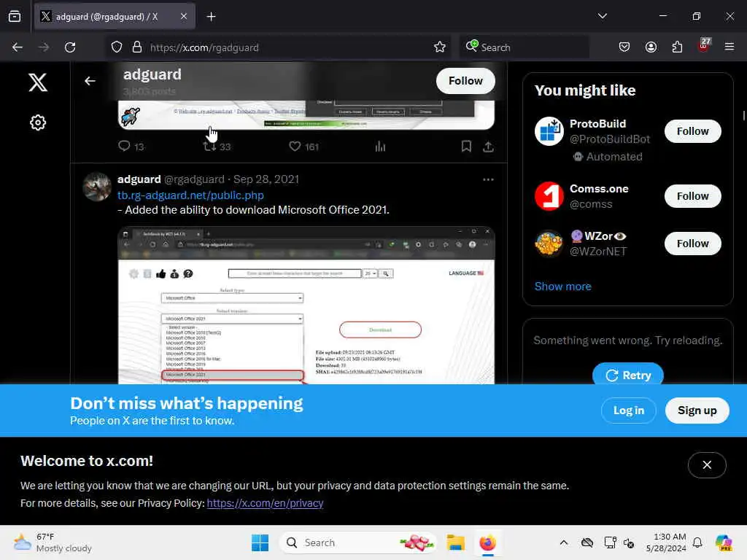Open Comss.one profile avatar
This screenshot has width=747, height=560.
tap(549, 195)
